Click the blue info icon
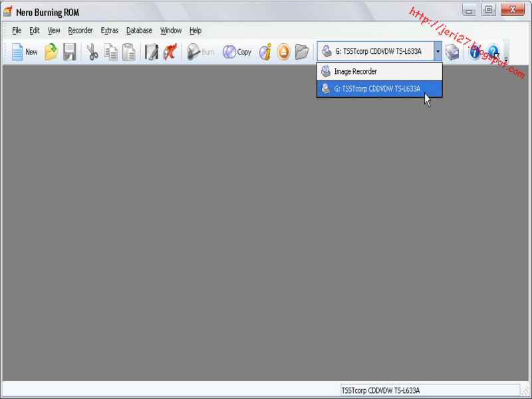Image resolution: width=532 pixels, height=399 pixels. (x=475, y=52)
